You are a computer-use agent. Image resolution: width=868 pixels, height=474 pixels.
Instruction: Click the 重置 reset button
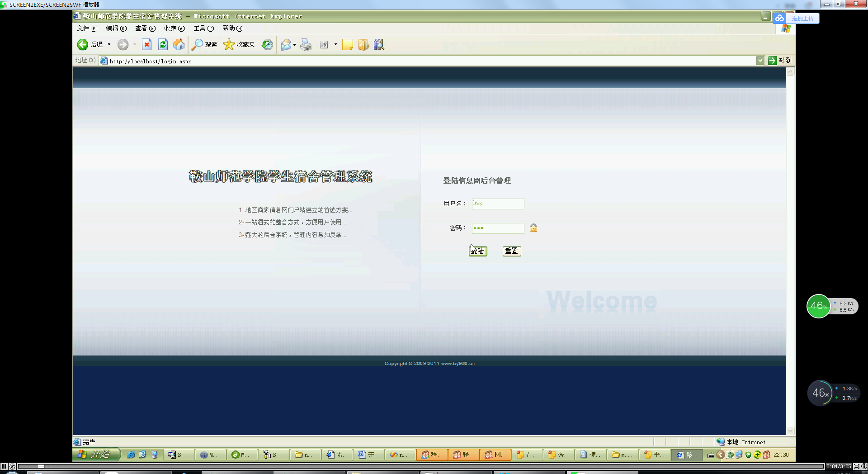tap(512, 251)
